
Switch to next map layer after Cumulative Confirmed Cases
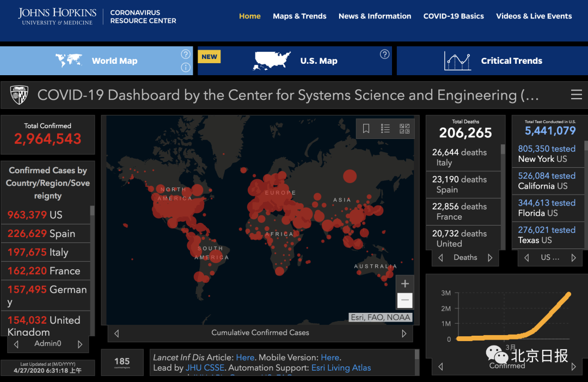[404, 333]
